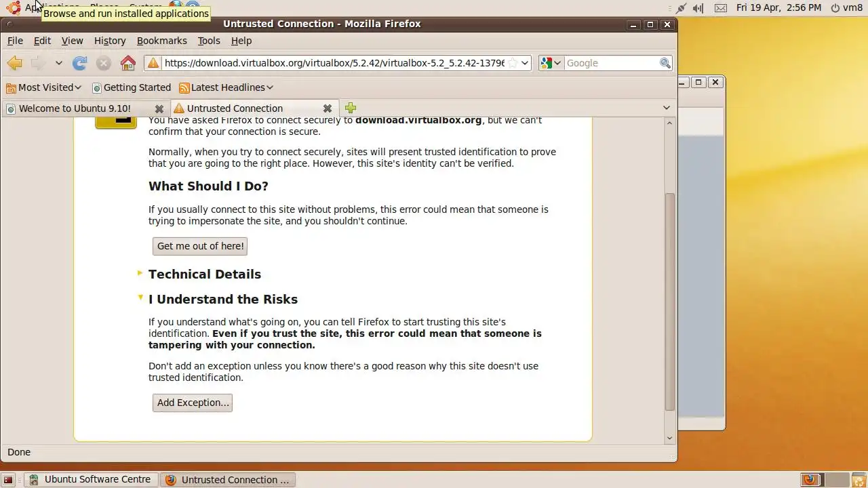The height and width of the screenshot is (488, 868).
Task: Reload the current page
Action: [80, 63]
